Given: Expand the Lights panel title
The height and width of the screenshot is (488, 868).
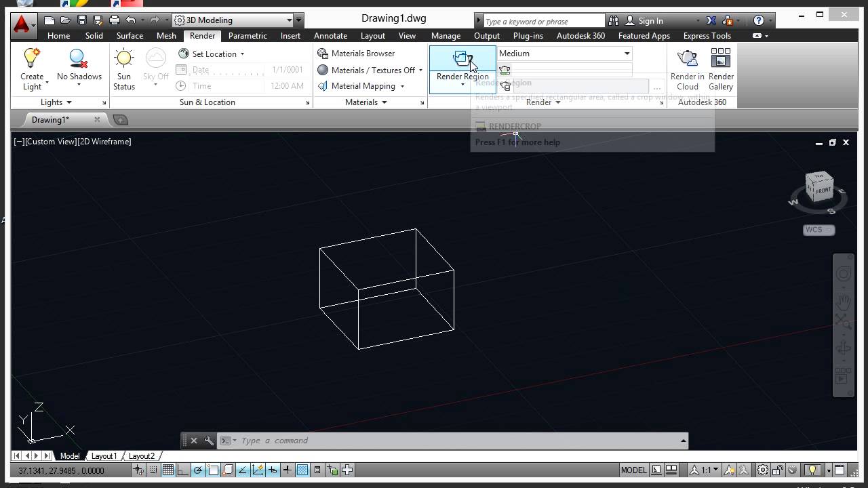Looking at the screenshot, I should click(x=56, y=102).
